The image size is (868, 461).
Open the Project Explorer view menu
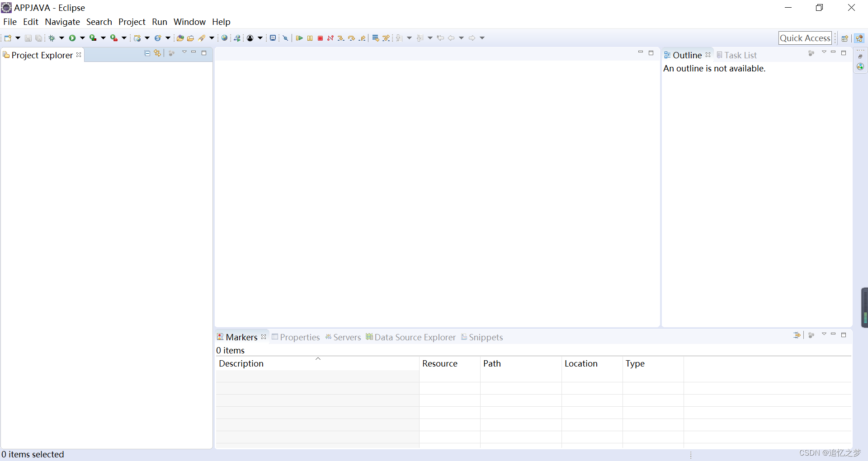tap(184, 52)
